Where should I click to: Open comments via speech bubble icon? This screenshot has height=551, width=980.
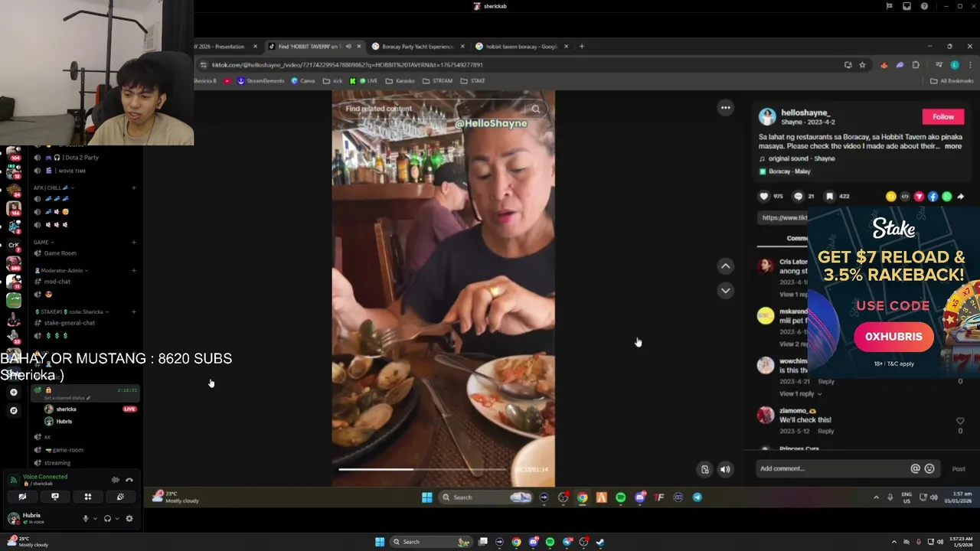(799, 196)
